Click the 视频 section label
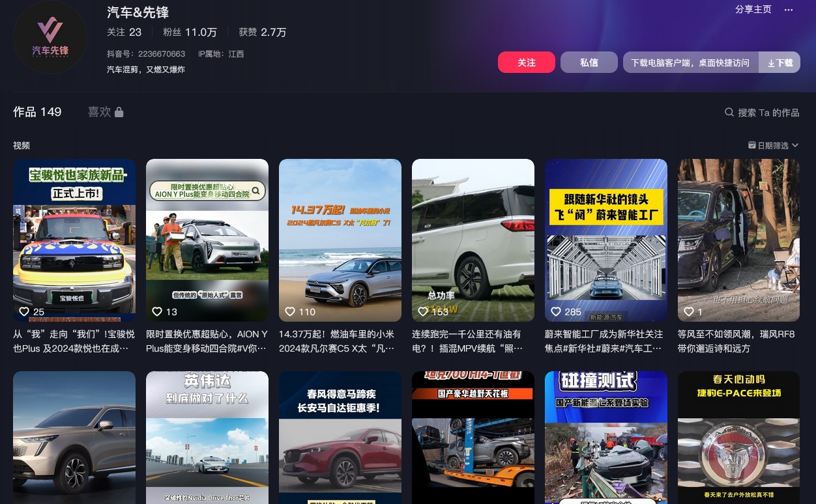The image size is (816, 504). (22, 145)
